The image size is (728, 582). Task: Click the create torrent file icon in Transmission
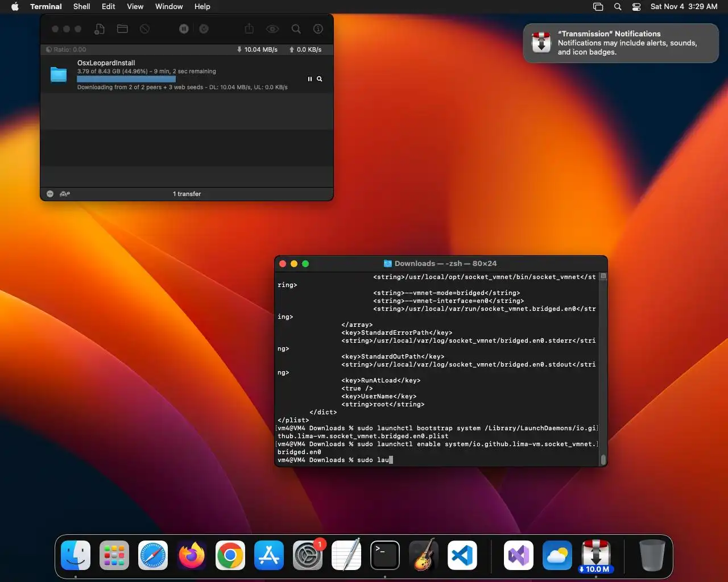point(100,29)
